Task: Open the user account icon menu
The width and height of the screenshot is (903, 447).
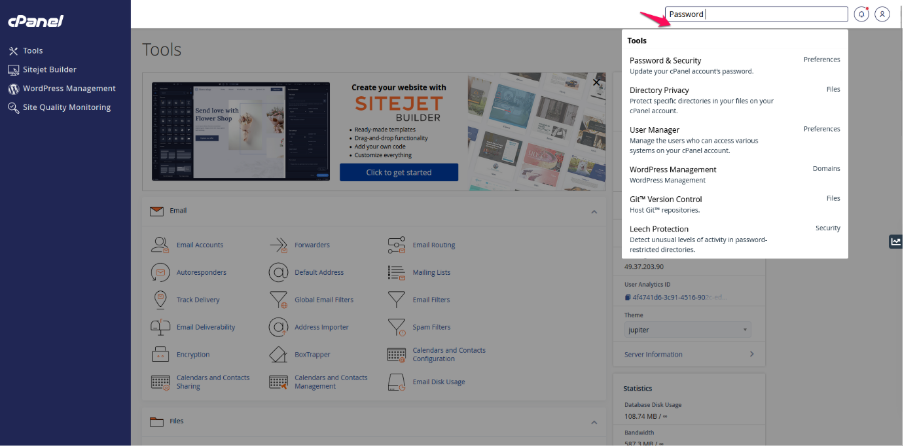Action: point(881,14)
